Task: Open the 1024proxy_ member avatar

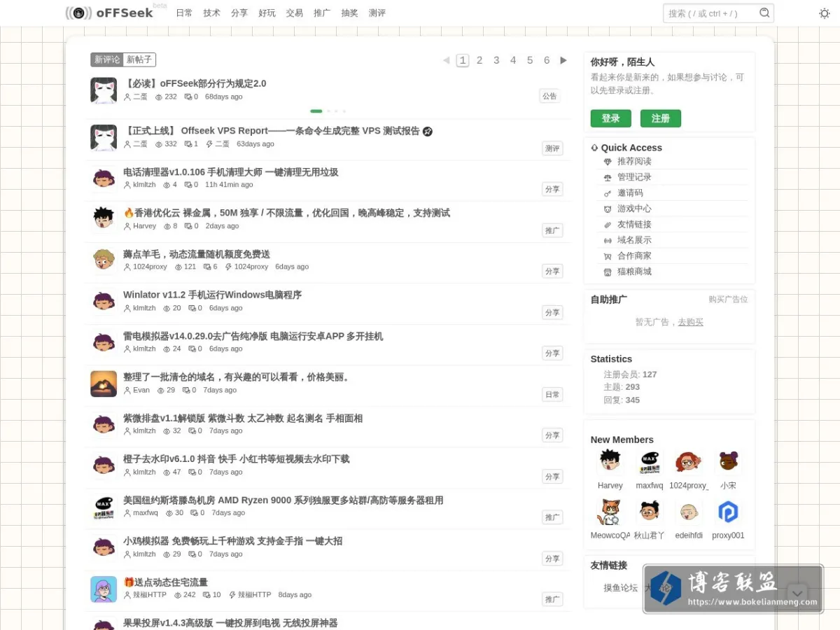Action: [x=689, y=461]
